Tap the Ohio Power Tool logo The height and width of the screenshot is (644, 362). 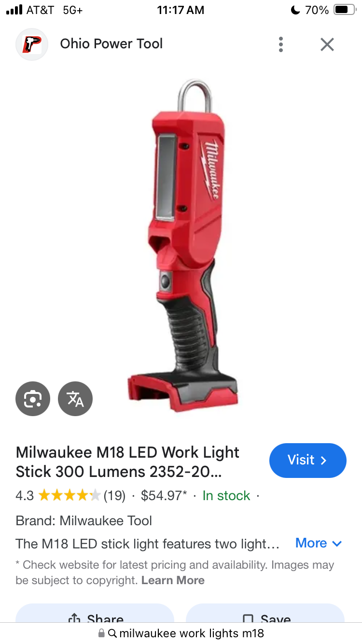click(x=32, y=44)
